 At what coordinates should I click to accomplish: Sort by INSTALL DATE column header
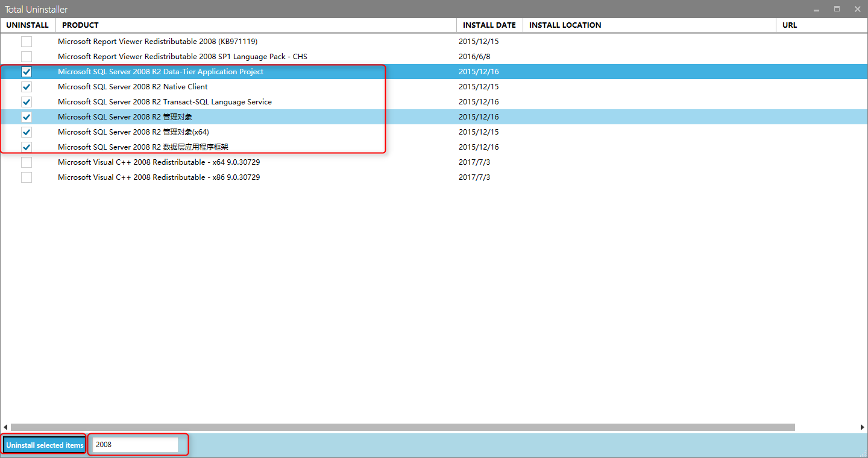coord(489,25)
